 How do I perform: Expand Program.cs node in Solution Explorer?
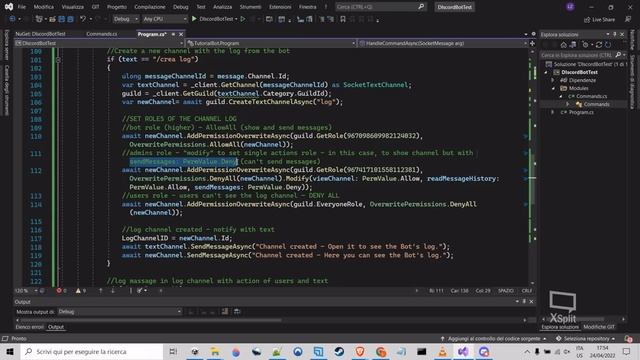click(553, 112)
